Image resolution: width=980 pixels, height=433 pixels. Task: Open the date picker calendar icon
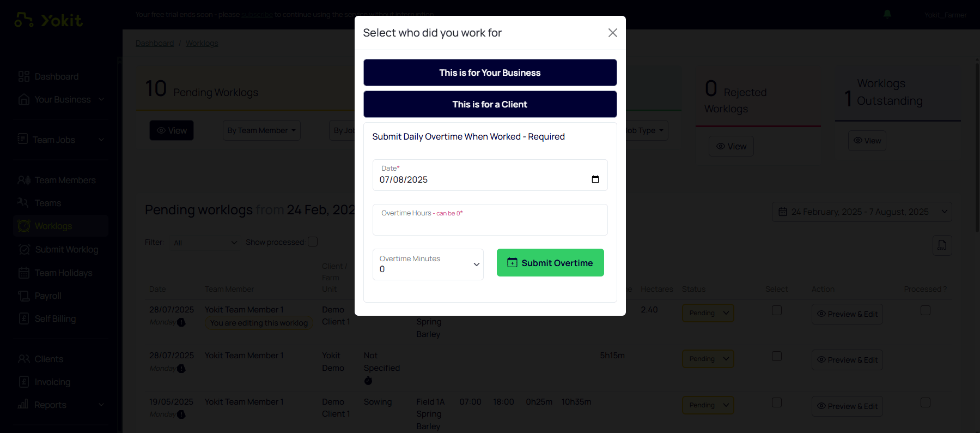tap(595, 179)
